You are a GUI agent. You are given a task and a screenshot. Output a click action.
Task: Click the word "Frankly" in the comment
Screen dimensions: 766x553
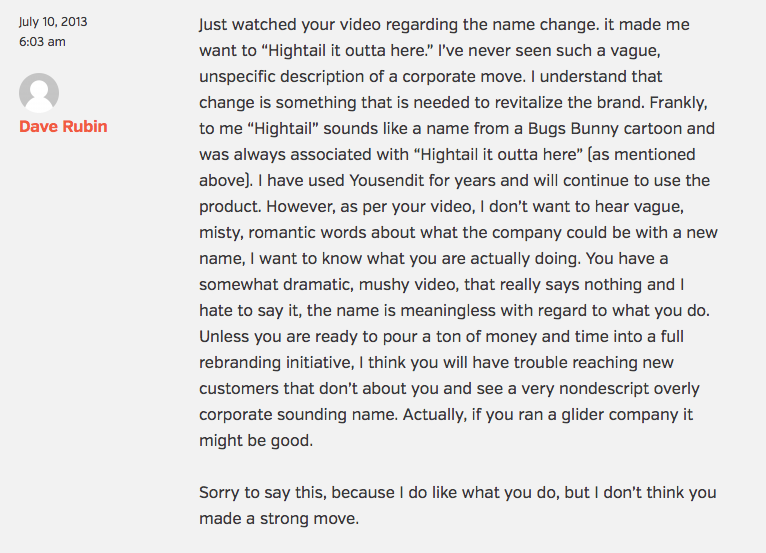[669, 102]
